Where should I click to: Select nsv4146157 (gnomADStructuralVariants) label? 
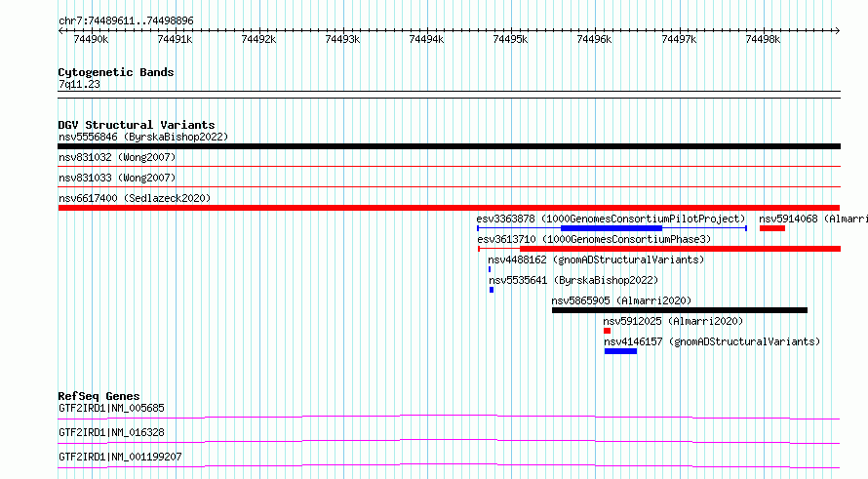coord(712,341)
